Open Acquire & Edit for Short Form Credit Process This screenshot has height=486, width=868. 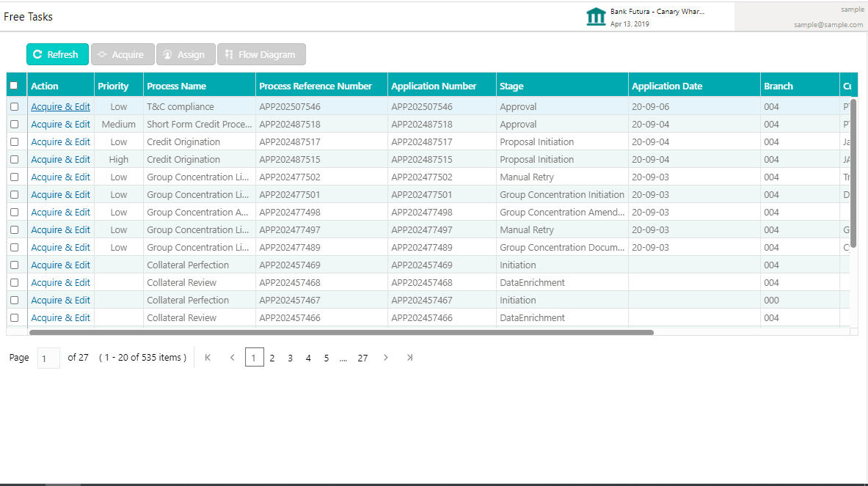pos(60,125)
